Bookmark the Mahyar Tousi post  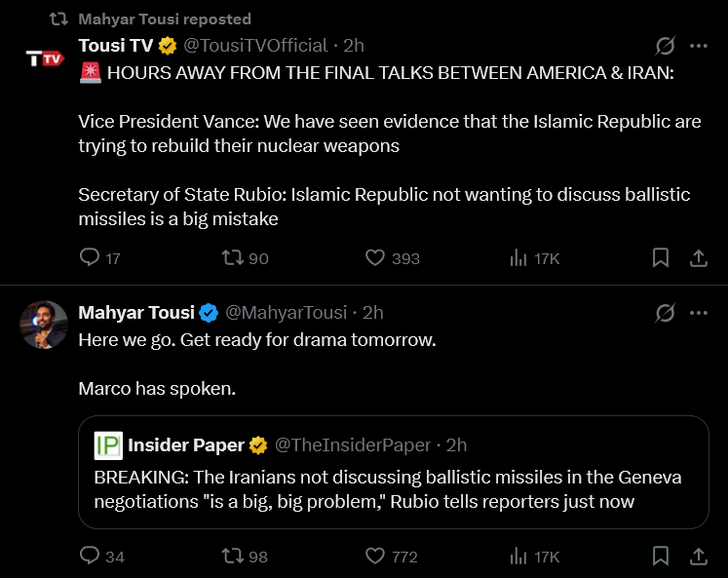(660, 557)
